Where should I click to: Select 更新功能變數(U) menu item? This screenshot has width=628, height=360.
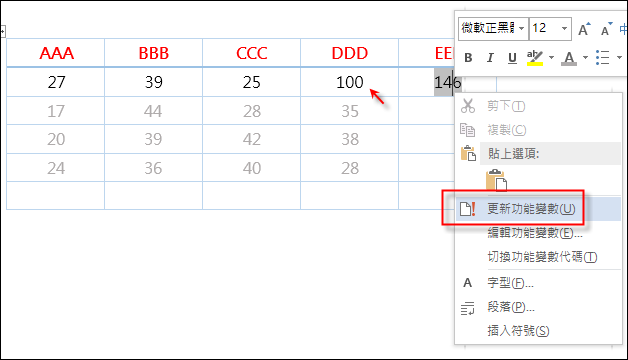[x=538, y=209]
